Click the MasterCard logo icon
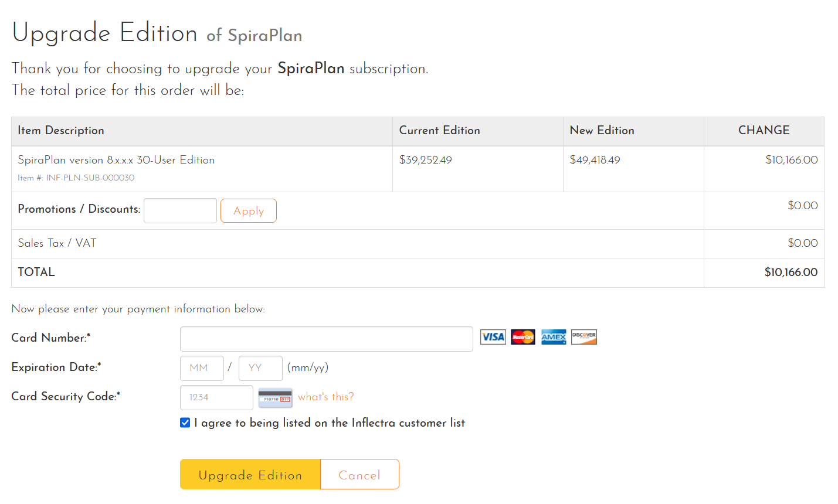This screenshot has width=838, height=504. [523, 337]
